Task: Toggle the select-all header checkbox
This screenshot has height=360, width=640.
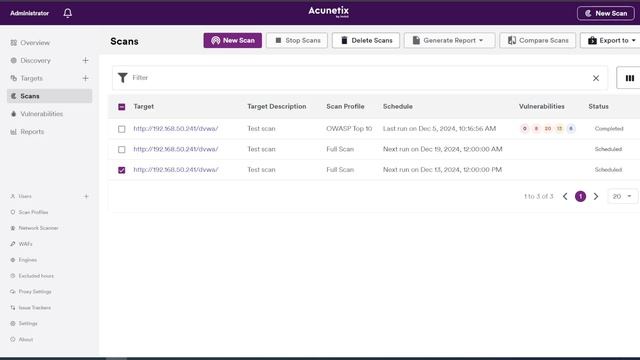Action: [122, 107]
